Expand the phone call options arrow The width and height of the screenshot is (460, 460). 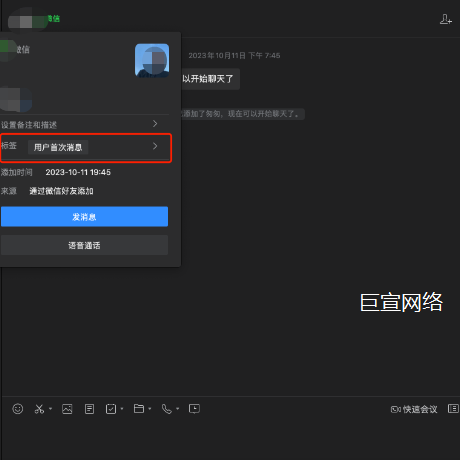(178, 409)
